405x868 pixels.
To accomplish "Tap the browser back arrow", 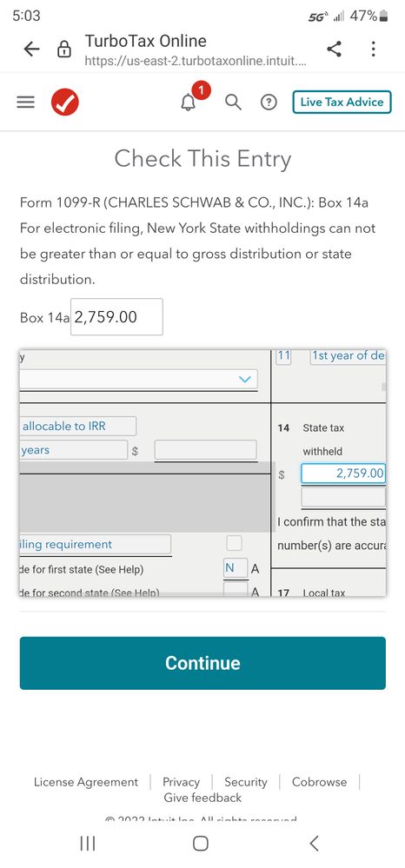I will click(31, 50).
